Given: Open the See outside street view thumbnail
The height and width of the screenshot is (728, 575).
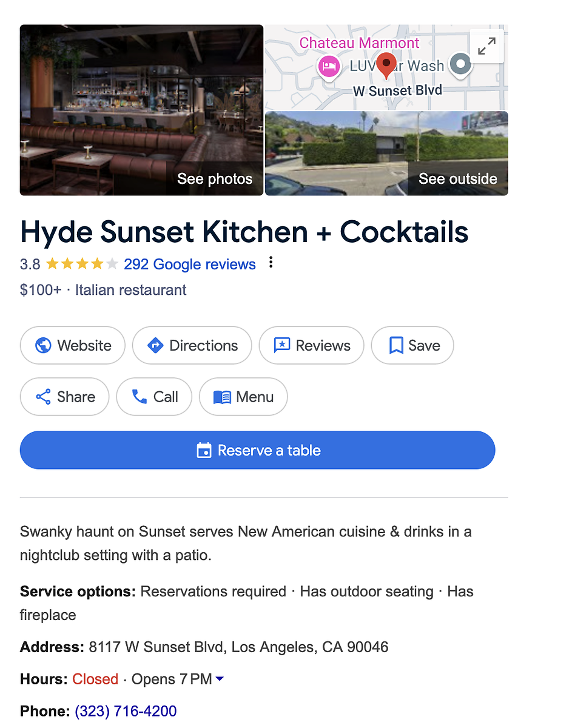Looking at the screenshot, I should coord(386,153).
